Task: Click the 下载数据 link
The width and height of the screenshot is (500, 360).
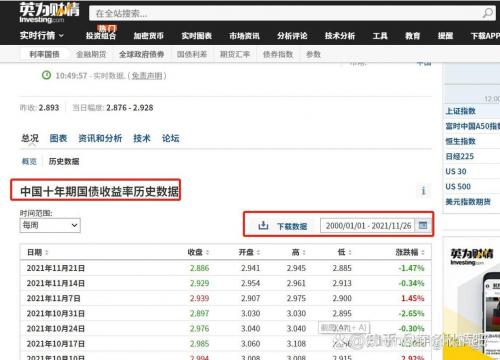Action: point(292,226)
